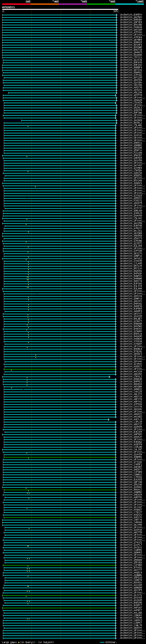Open hit UniRef100_A5C294
This screenshot has width=146, height=644.
[x=131, y=93]
